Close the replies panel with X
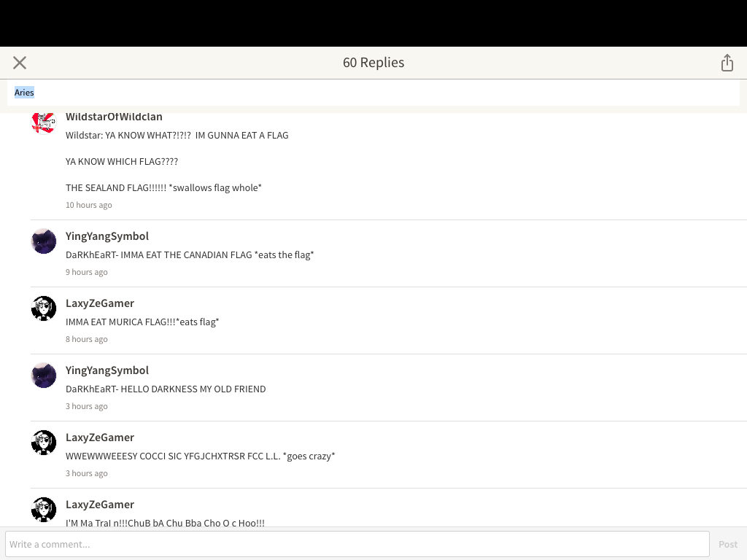This screenshot has height=560, width=747. click(20, 63)
